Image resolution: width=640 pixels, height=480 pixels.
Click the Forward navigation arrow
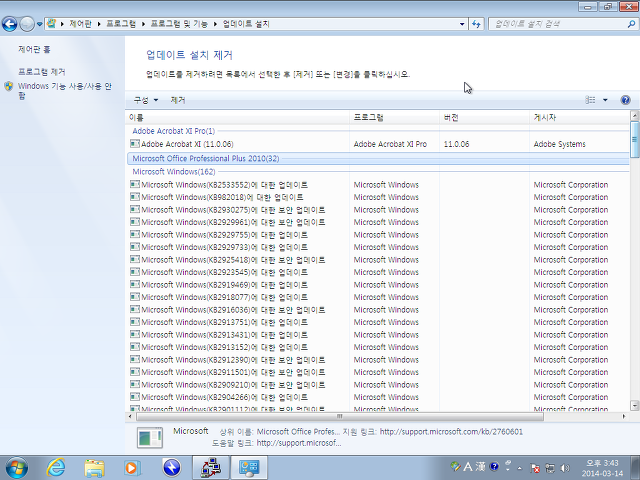coord(27,24)
